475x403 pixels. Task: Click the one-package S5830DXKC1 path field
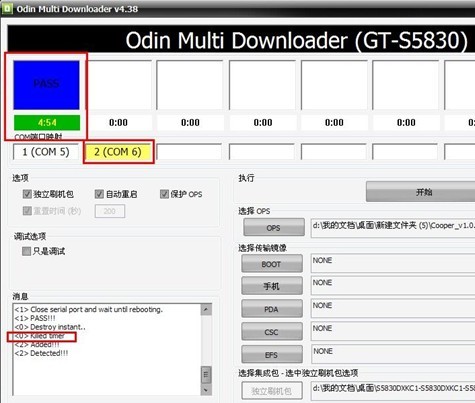tap(393, 391)
